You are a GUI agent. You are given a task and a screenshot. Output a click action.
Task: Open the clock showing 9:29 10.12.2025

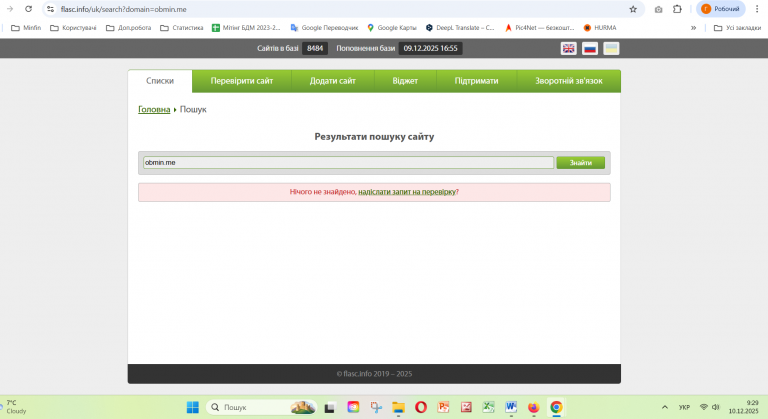tap(744, 407)
